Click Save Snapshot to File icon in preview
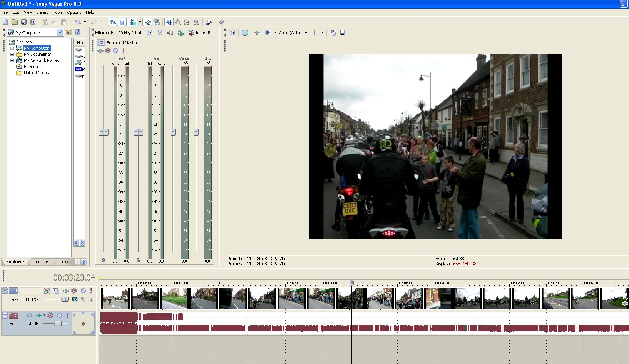This screenshot has width=629, height=364. (342, 33)
